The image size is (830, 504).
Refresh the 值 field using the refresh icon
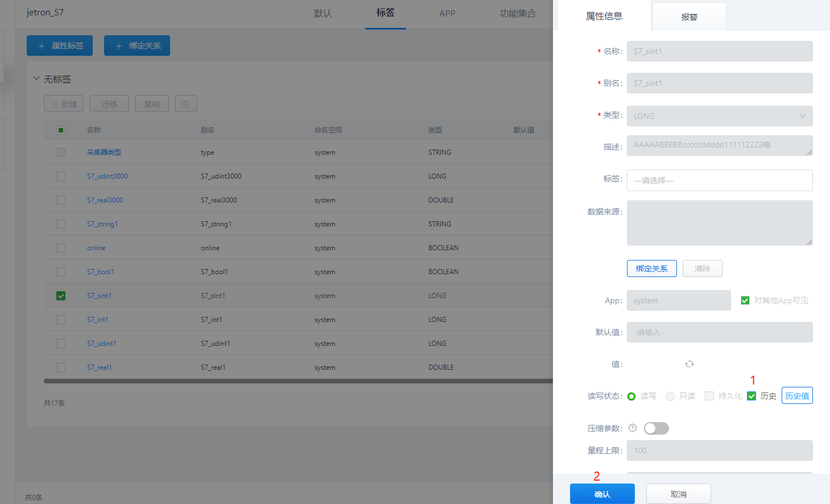pos(689,363)
